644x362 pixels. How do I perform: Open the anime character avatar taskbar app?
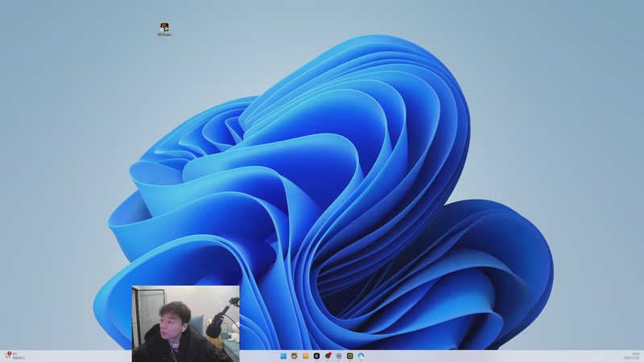[295, 356]
